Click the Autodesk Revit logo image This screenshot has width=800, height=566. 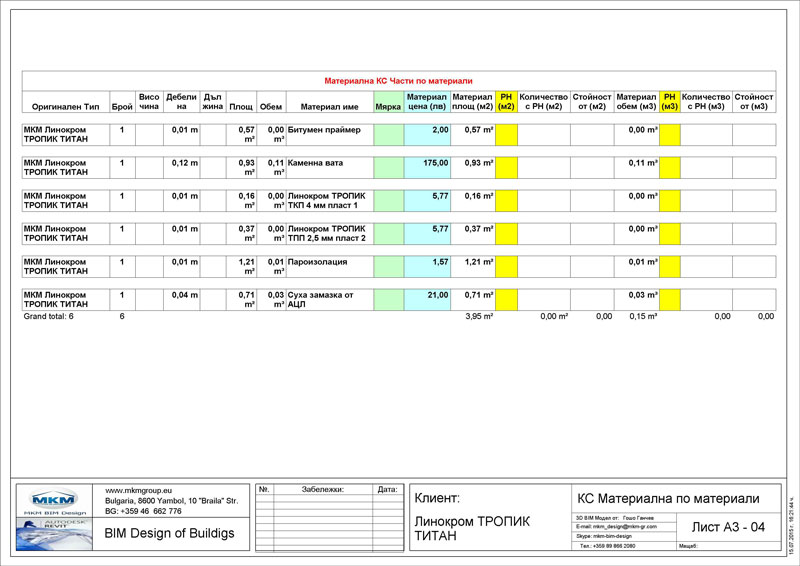click(54, 534)
